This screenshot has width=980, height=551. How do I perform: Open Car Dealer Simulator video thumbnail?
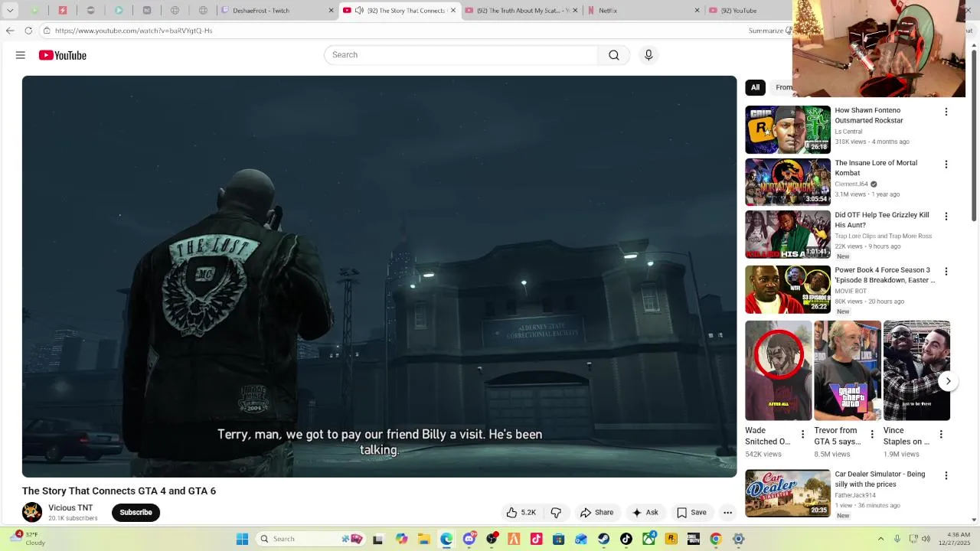[x=788, y=494]
